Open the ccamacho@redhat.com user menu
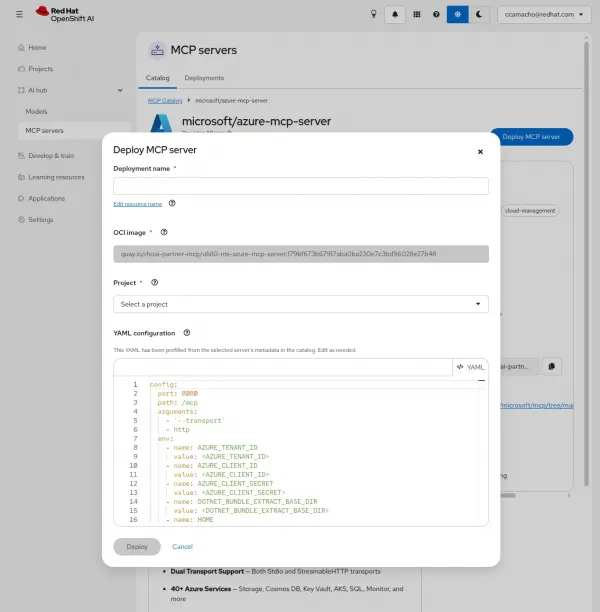The height and width of the screenshot is (612, 600). [544, 14]
